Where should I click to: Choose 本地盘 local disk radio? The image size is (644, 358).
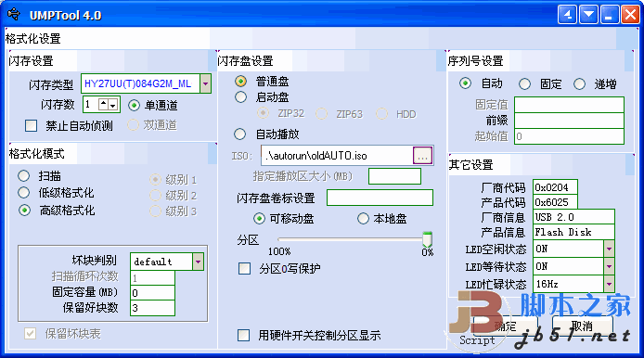[x=363, y=218]
